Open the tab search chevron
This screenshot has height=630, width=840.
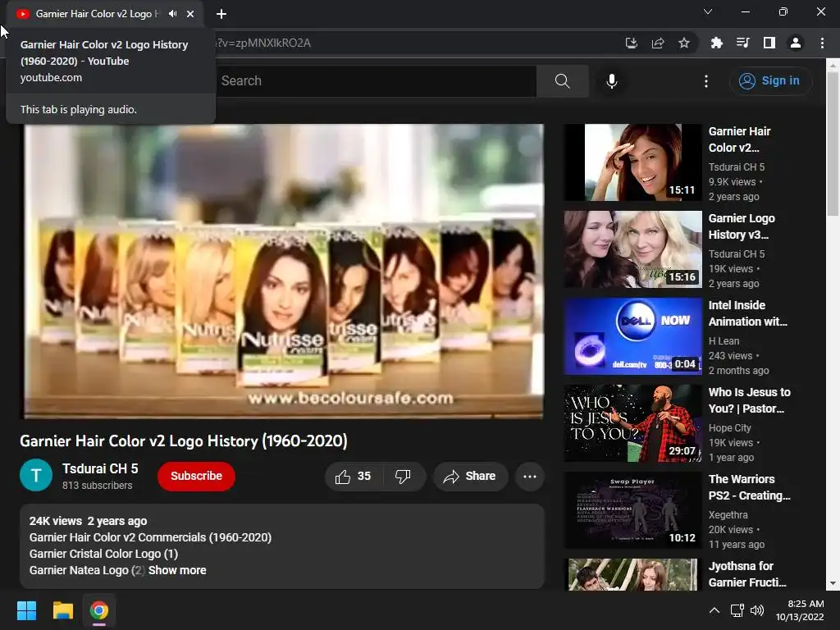coord(708,11)
